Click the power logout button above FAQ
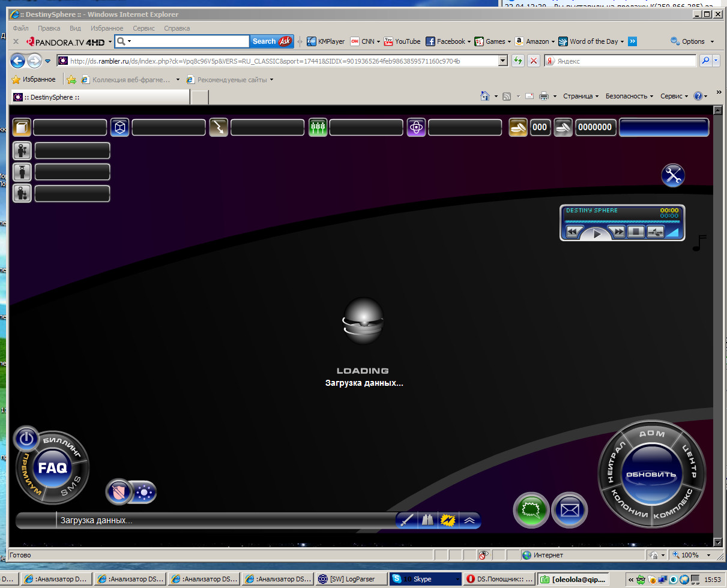 click(26, 439)
